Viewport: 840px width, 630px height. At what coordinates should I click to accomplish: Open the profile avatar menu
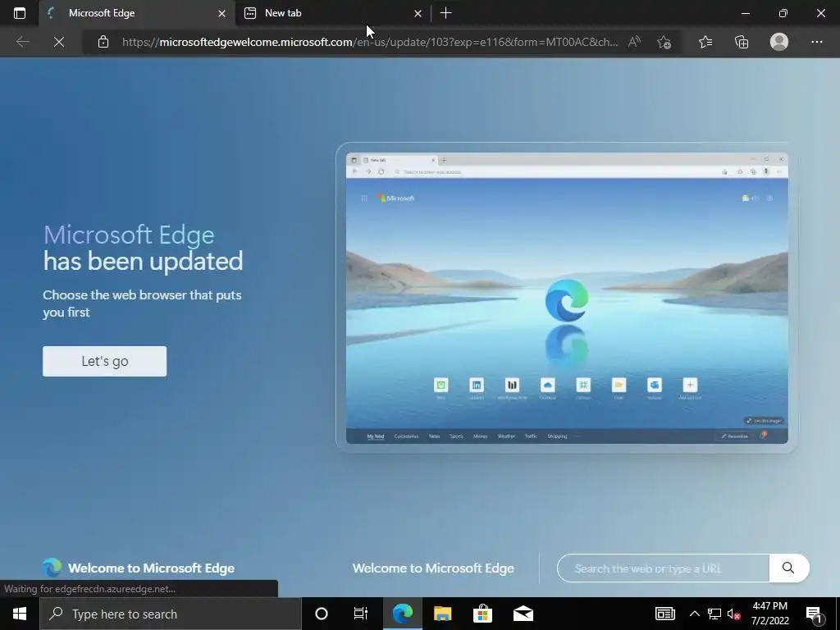point(779,42)
